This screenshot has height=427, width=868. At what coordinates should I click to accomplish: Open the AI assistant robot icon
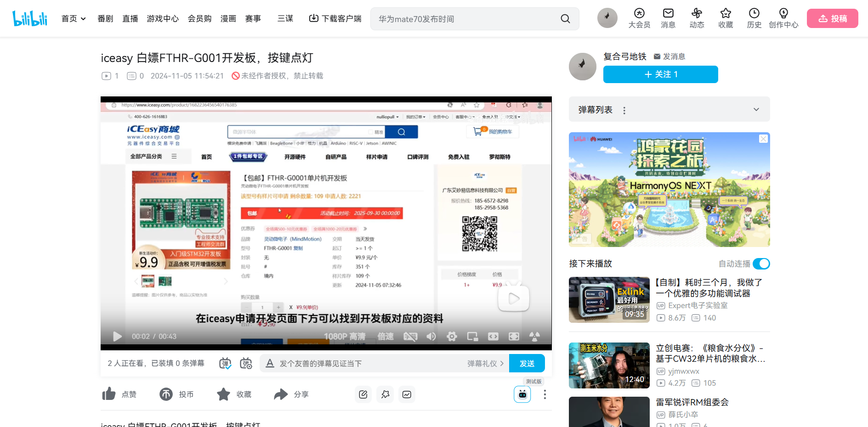[x=522, y=394]
